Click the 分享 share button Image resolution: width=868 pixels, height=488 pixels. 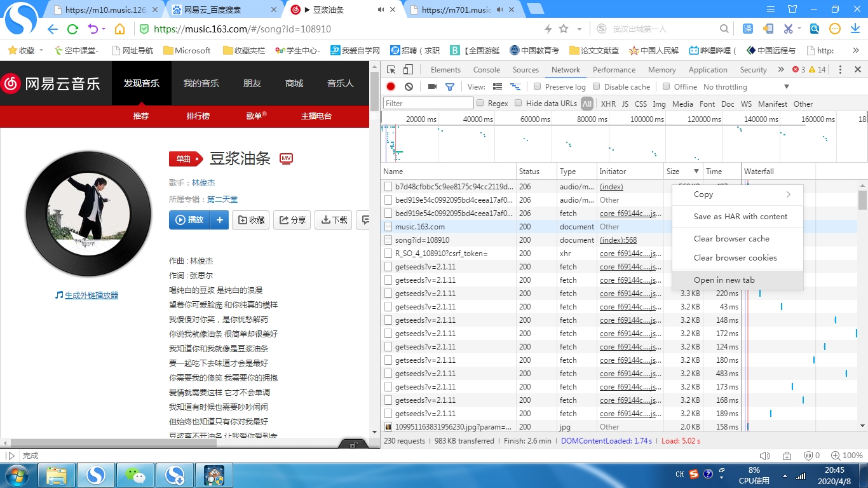pyautogui.click(x=292, y=220)
